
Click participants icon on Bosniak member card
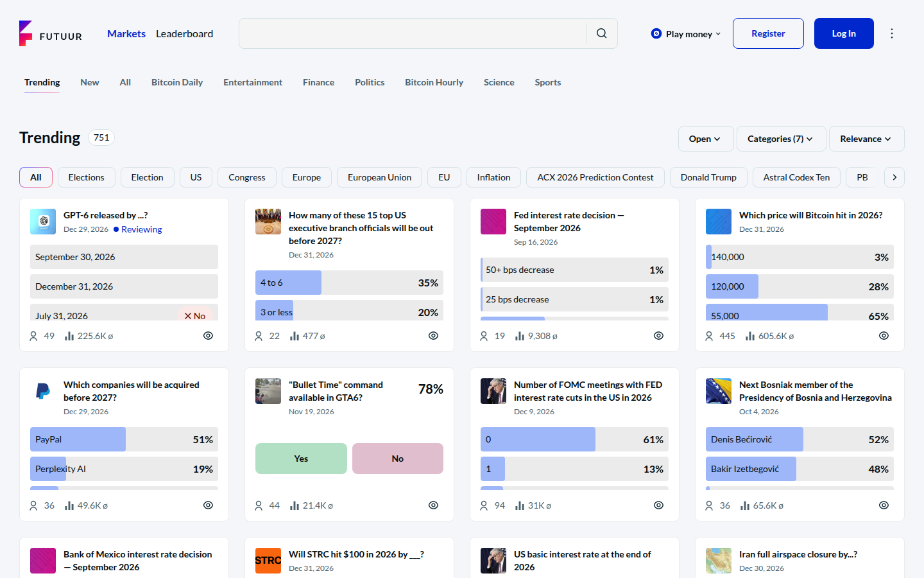tap(709, 505)
